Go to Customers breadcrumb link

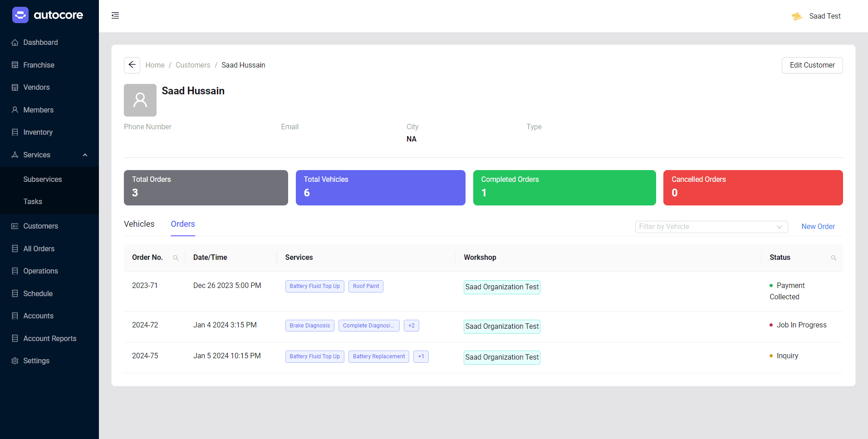(x=193, y=65)
